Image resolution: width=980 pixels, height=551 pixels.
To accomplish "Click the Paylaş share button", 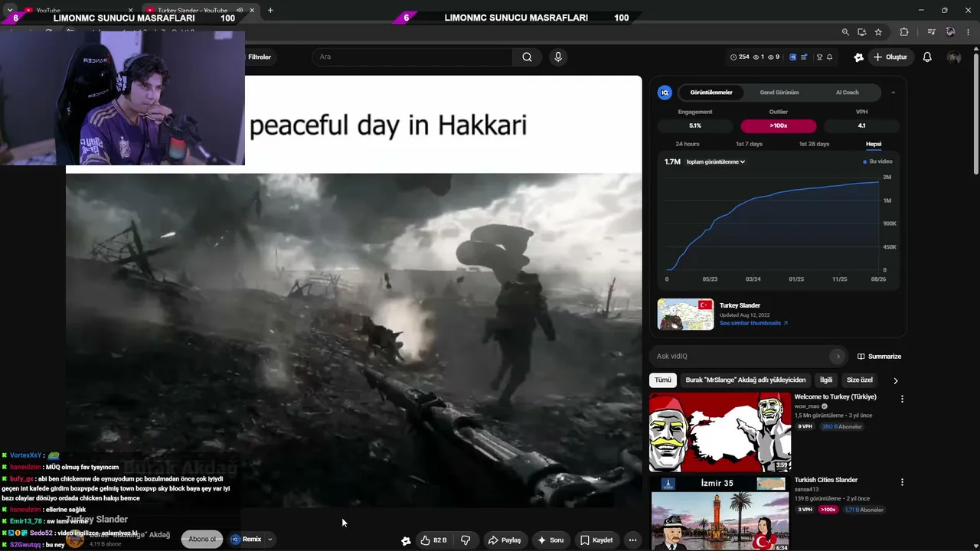I will click(505, 540).
